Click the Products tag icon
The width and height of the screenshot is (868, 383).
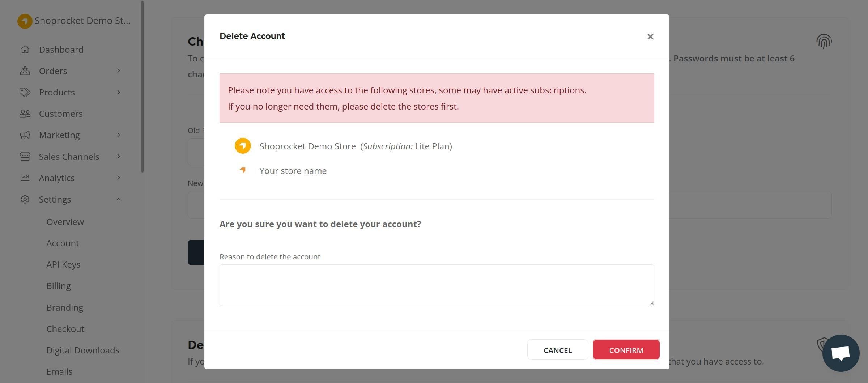[25, 92]
